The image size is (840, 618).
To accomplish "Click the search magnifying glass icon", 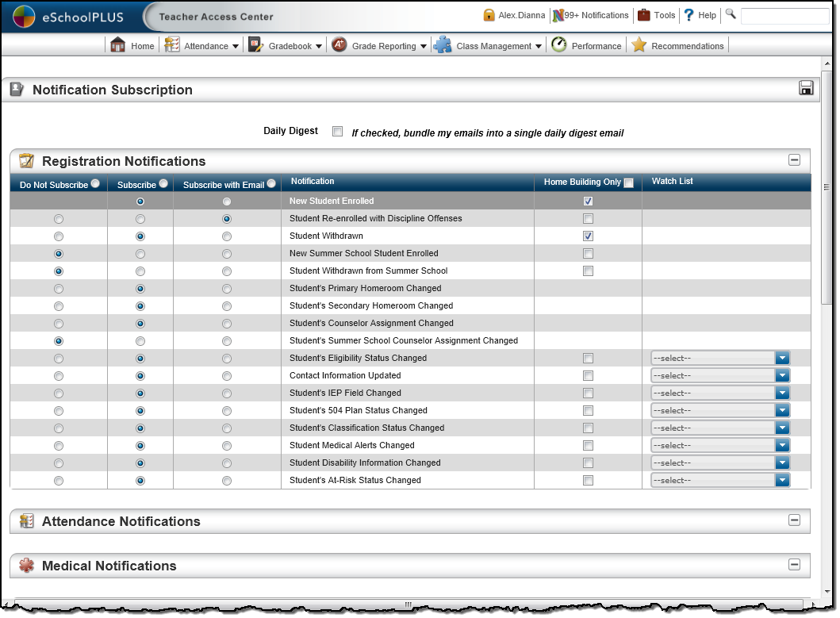I will click(731, 14).
